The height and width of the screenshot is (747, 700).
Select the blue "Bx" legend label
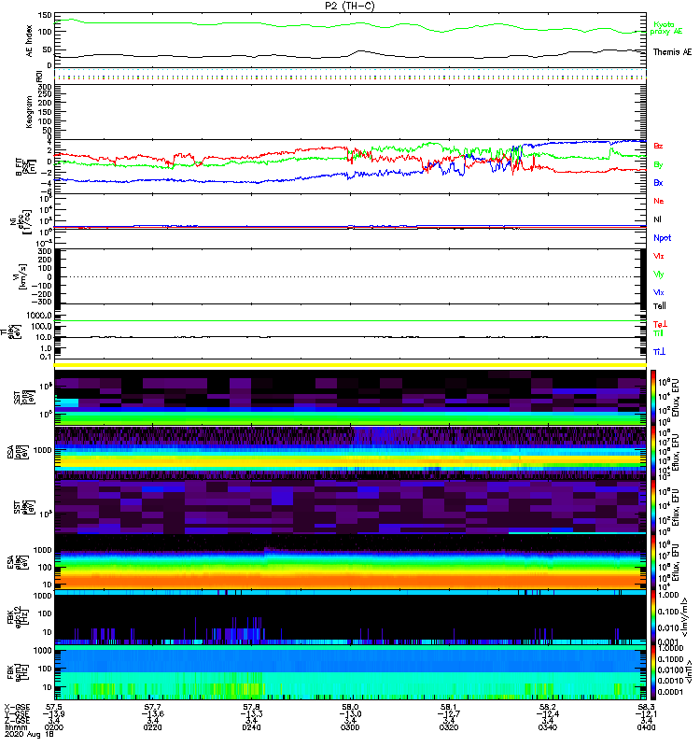click(x=658, y=183)
